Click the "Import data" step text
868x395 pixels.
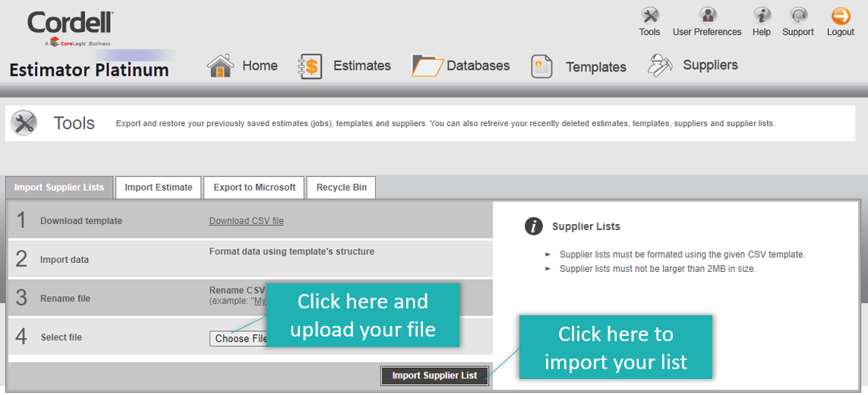coord(65,259)
